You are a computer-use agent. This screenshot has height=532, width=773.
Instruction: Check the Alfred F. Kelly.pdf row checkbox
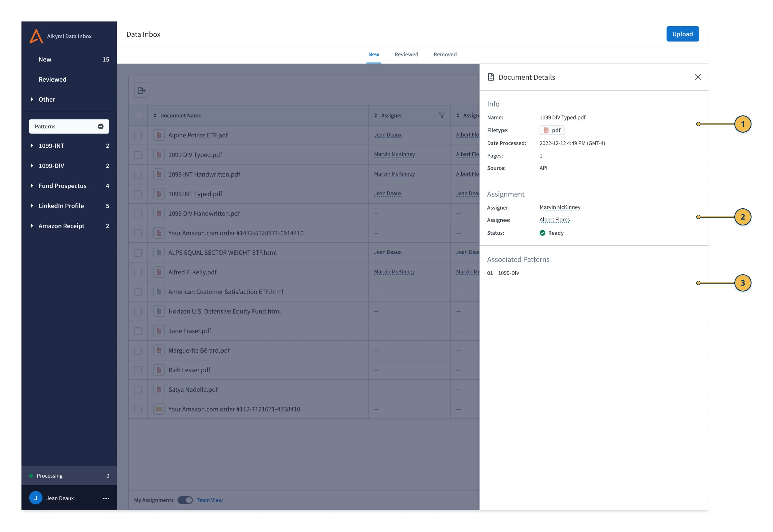138,272
